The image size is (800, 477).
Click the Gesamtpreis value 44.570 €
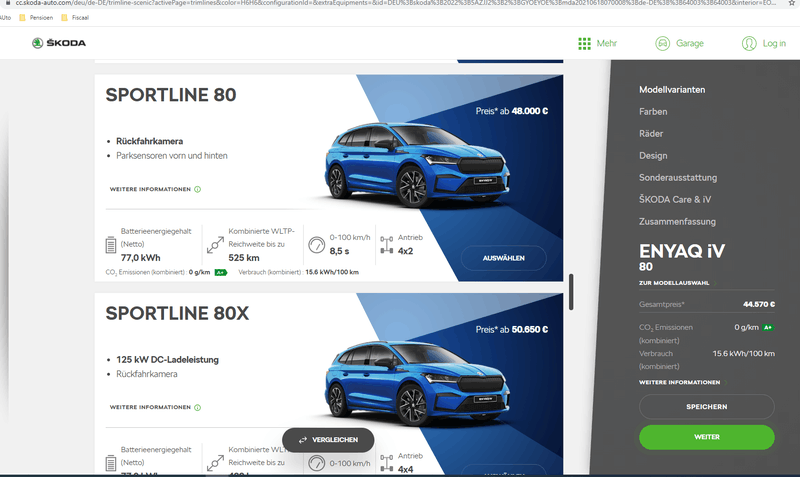pyautogui.click(x=759, y=305)
